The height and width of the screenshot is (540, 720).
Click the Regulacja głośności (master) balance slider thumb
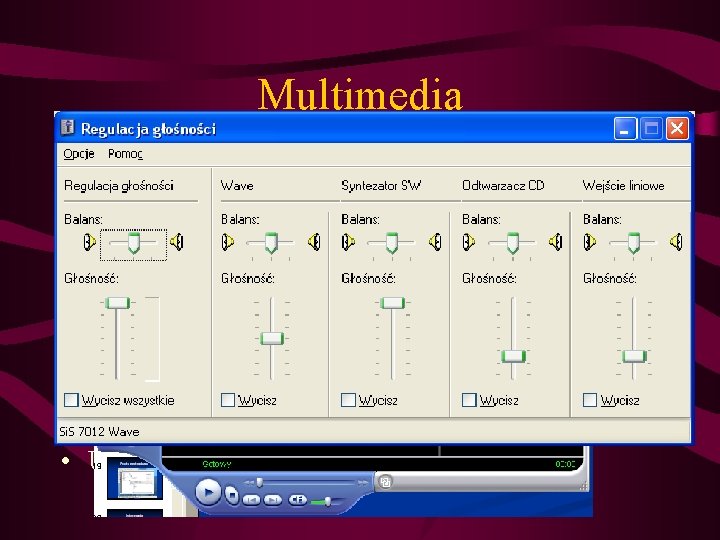pyautogui.click(x=134, y=243)
